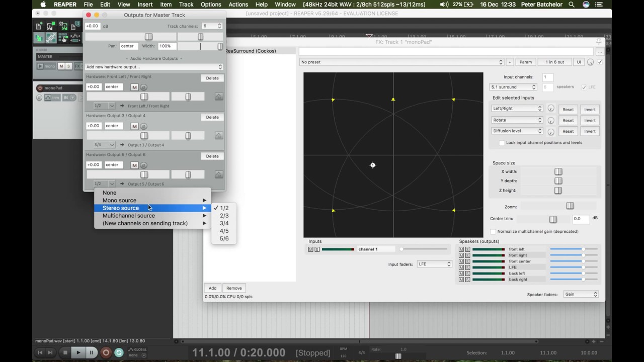The height and width of the screenshot is (362, 644).
Task: Click the FX wet/dry mix knob
Action: (x=591, y=62)
